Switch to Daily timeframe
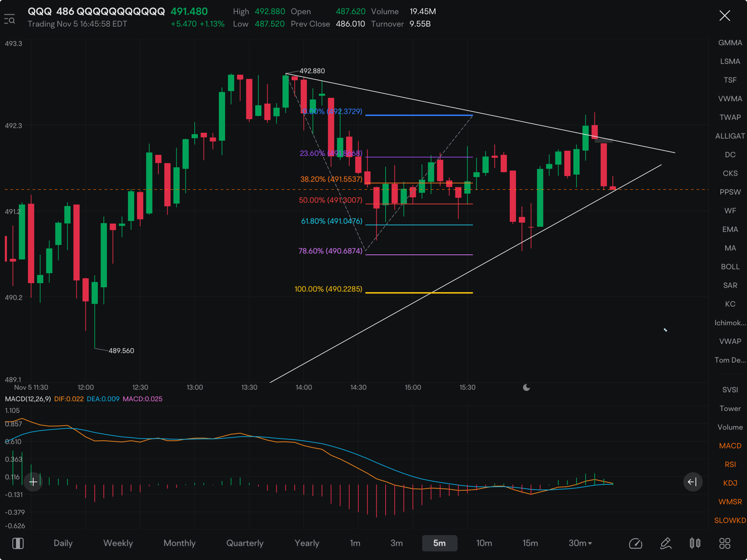 (x=63, y=543)
